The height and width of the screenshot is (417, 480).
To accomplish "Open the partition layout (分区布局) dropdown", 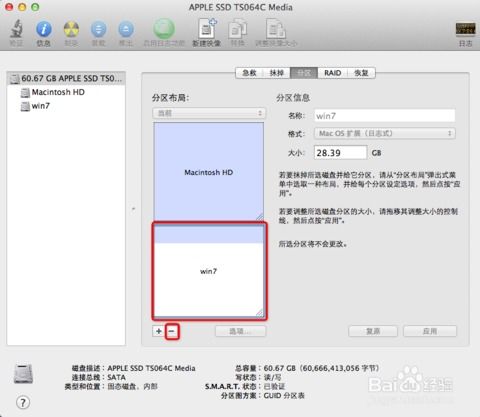I will [209, 113].
